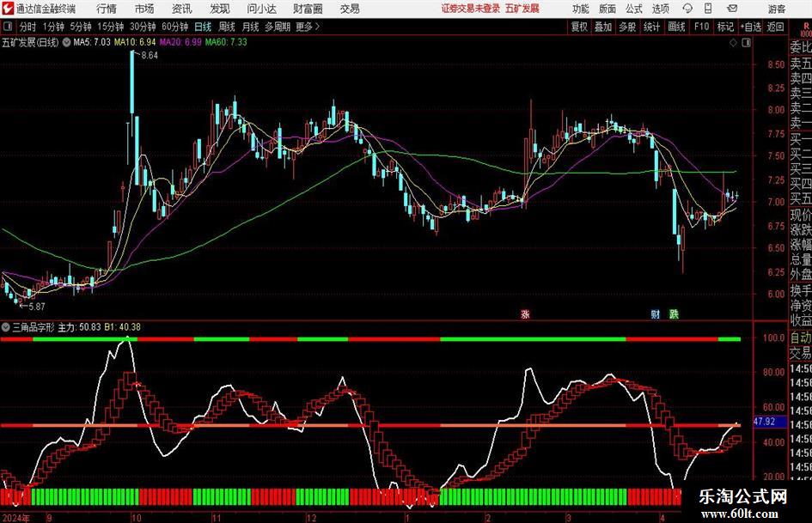The image size is (812, 523).
Task: Click the 主力: 50.83 indicator value
Action: [x=79, y=327]
